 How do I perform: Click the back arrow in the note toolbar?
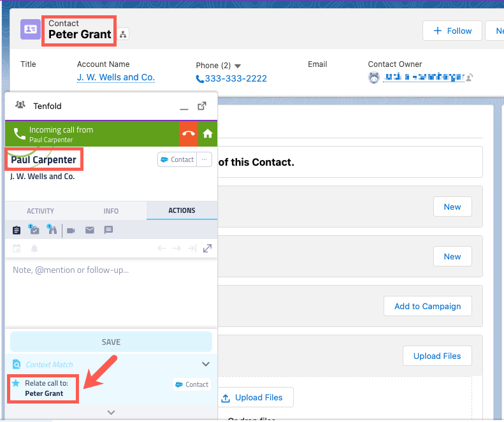click(x=162, y=249)
